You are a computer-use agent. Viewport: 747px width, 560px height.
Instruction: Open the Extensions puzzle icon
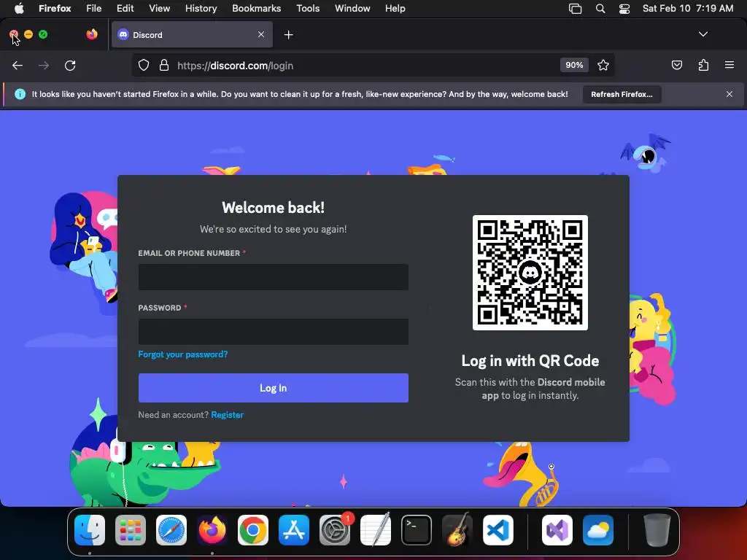pos(703,65)
